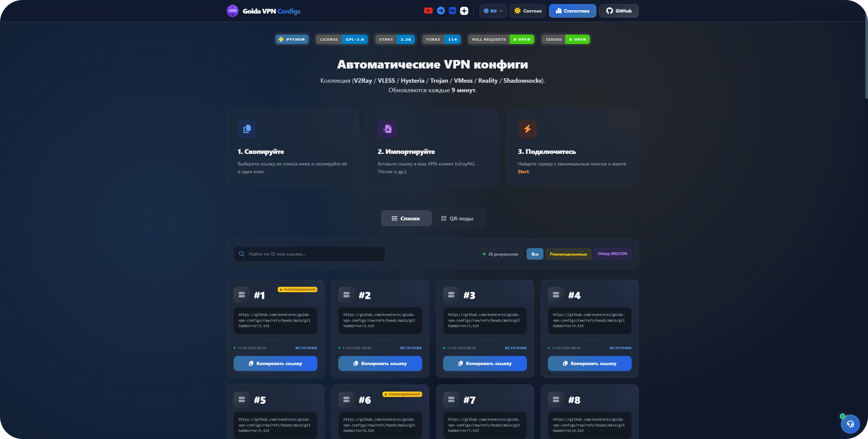Screen dimensions: 868x439
Task: Copy the link for config #1
Action: click(x=275, y=363)
